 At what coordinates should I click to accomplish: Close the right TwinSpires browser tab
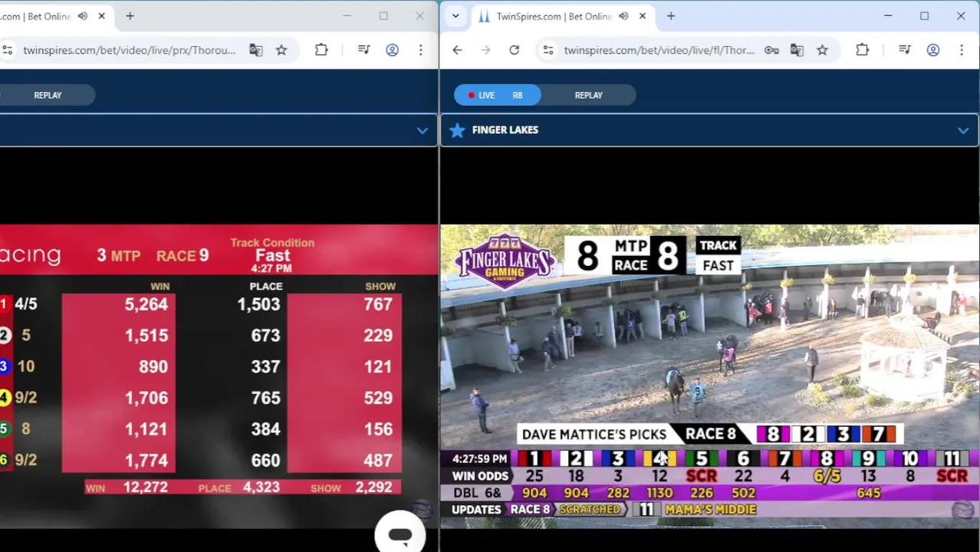pyautogui.click(x=643, y=16)
